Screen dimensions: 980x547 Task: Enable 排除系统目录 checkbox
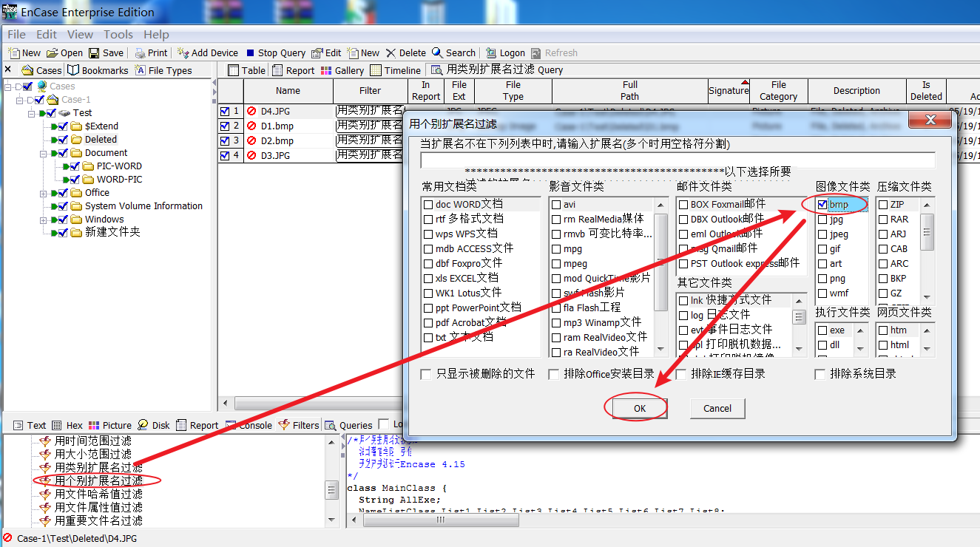pyautogui.click(x=820, y=374)
